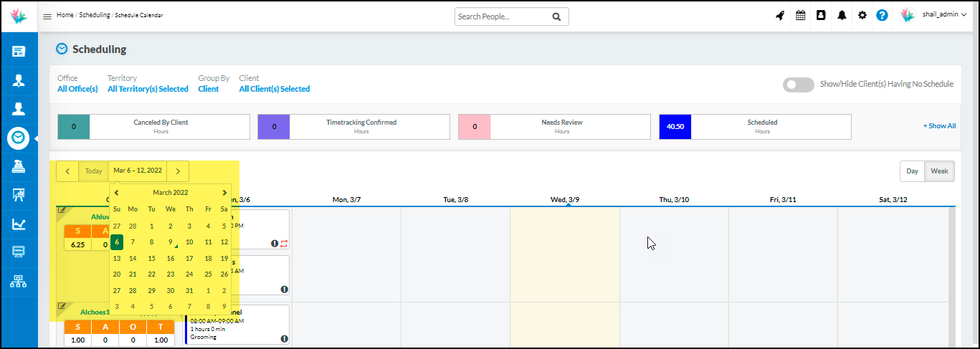Click Scheduling in the breadcrumb

pos(95,15)
